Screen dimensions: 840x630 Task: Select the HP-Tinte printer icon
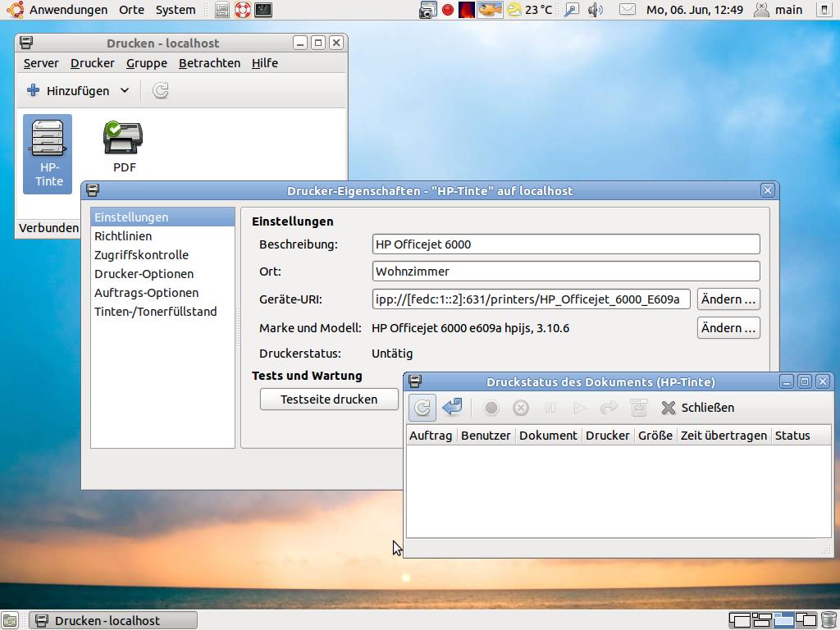pos(48,153)
